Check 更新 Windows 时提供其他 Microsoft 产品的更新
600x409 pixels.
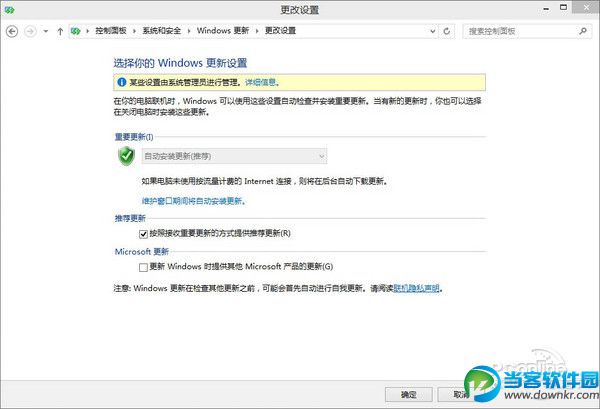[x=143, y=267]
